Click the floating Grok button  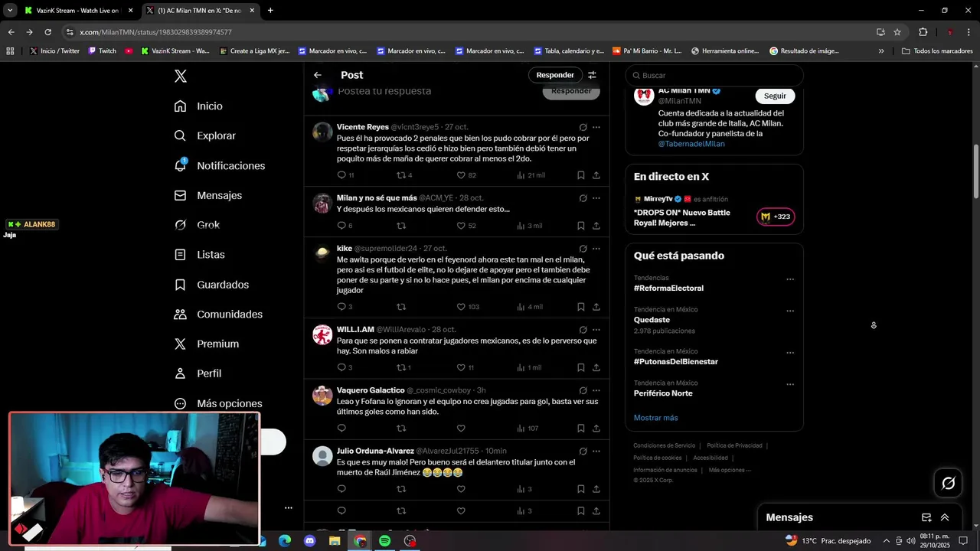click(948, 483)
